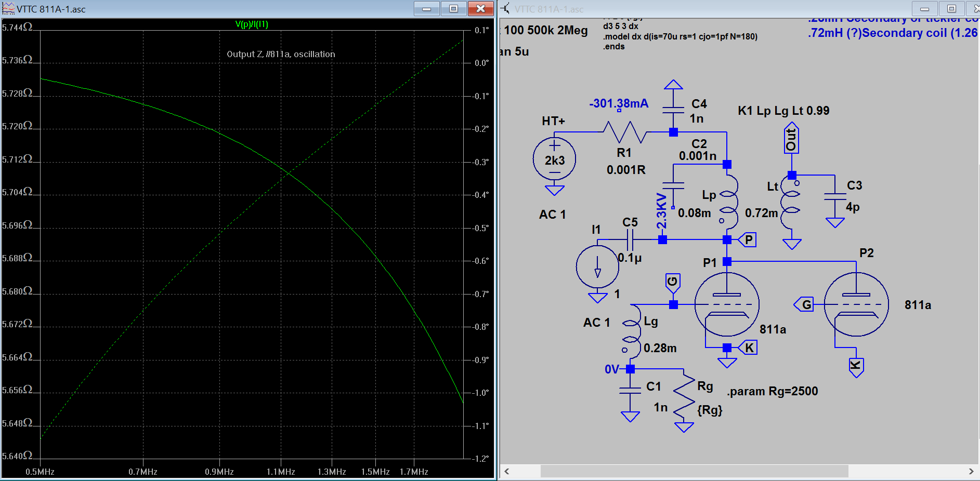Viewport: 980px width, 481px height.
Task: Select capacitor C2 symbol
Action: point(673,186)
